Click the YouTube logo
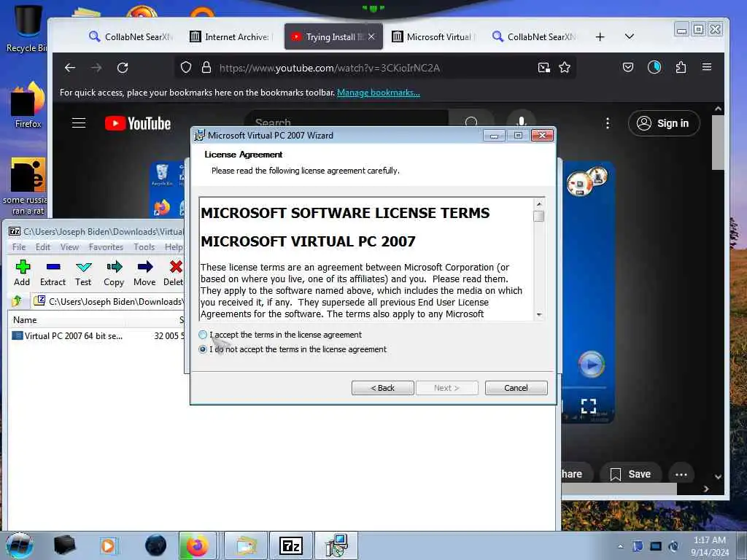This screenshot has height=560, width=747. [138, 123]
